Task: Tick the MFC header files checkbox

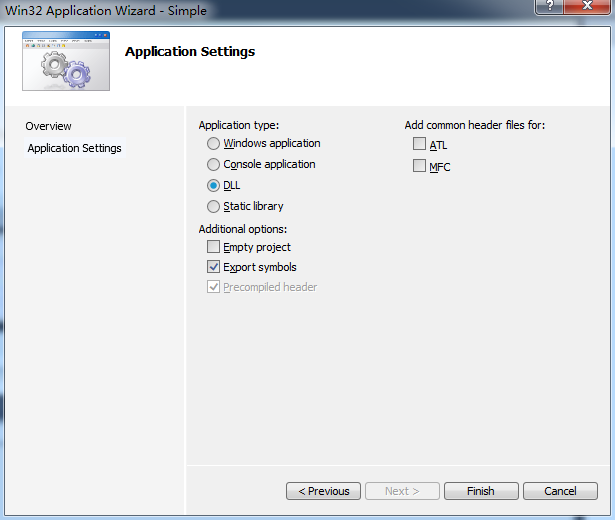Action: (419, 165)
